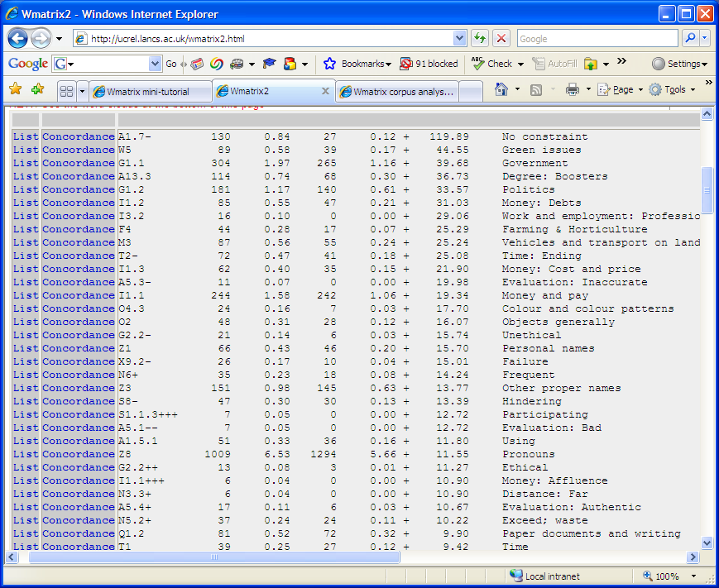This screenshot has width=719, height=588.
Task: Open the Concordance link for Green issues
Action: pyautogui.click(x=79, y=150)
